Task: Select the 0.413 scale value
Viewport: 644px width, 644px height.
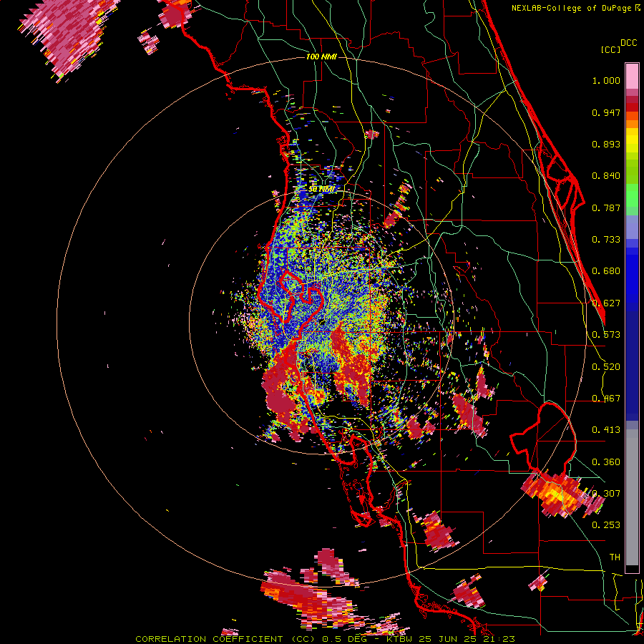Action: click(x=606, y=430)
